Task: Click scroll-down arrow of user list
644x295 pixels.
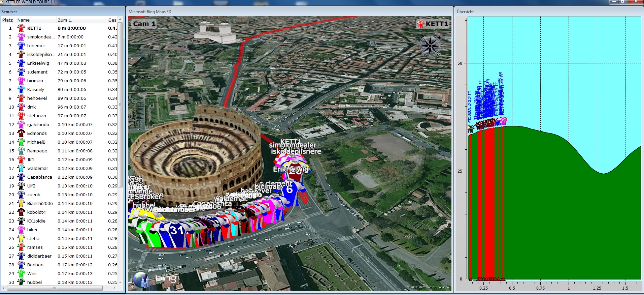Action: (120, 283)
